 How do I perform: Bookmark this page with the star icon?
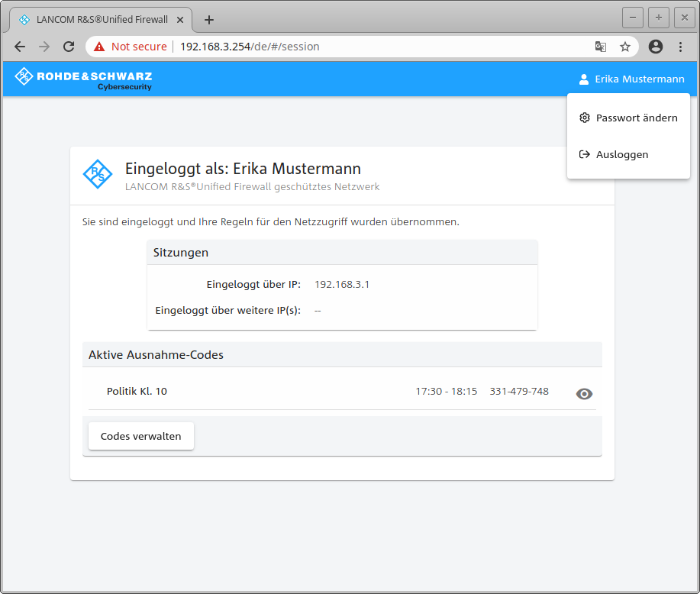coord(625,47)
